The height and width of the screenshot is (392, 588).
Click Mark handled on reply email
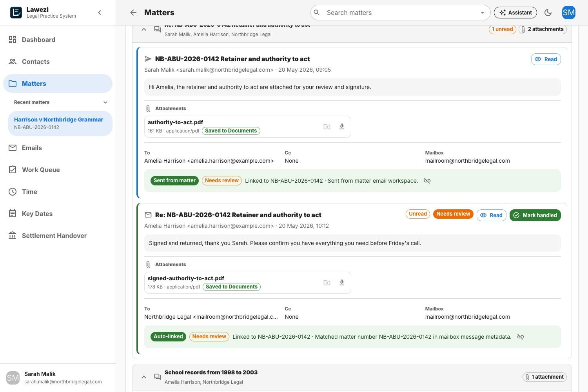point(535,215)
